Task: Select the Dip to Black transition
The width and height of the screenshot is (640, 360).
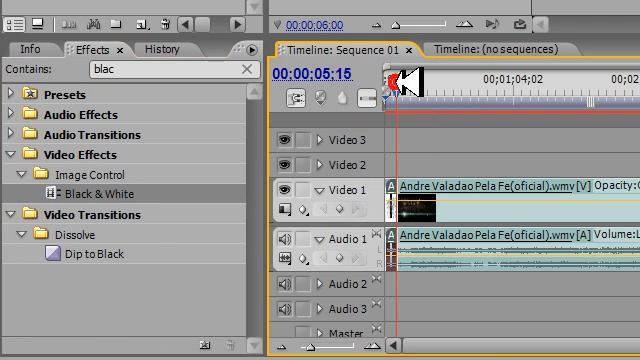Action: point(94,254)
